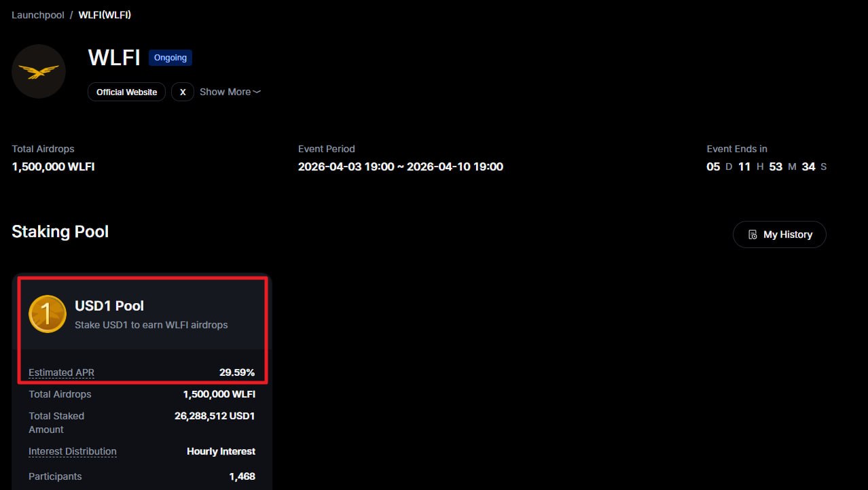Expand Show More project details

[x=230, y=92]
